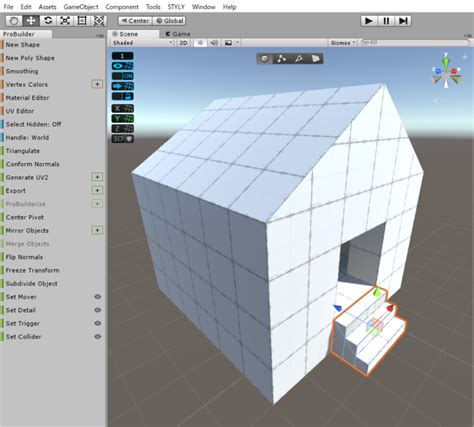Toggle ProGrids snapping ON button
Viewport: 474px width, 427px height.
[123, 76]
